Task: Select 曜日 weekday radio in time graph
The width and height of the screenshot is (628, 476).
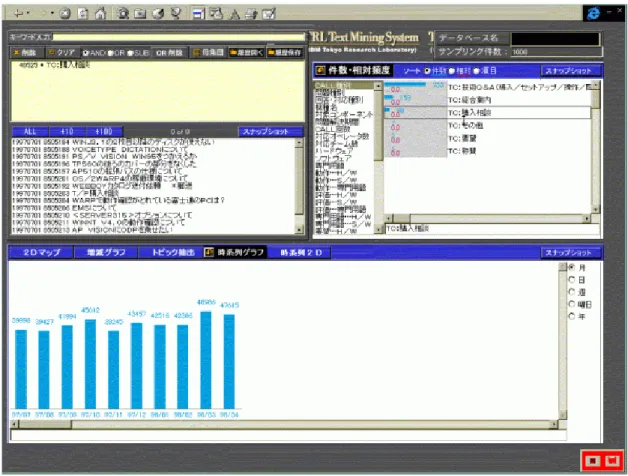Action: 572,304
